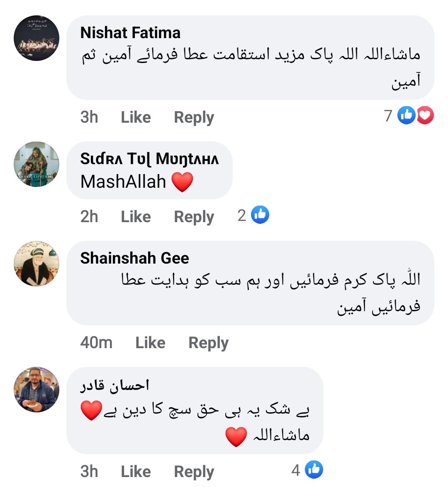Reply to Nishat Fatima's comment

point(194,117)
